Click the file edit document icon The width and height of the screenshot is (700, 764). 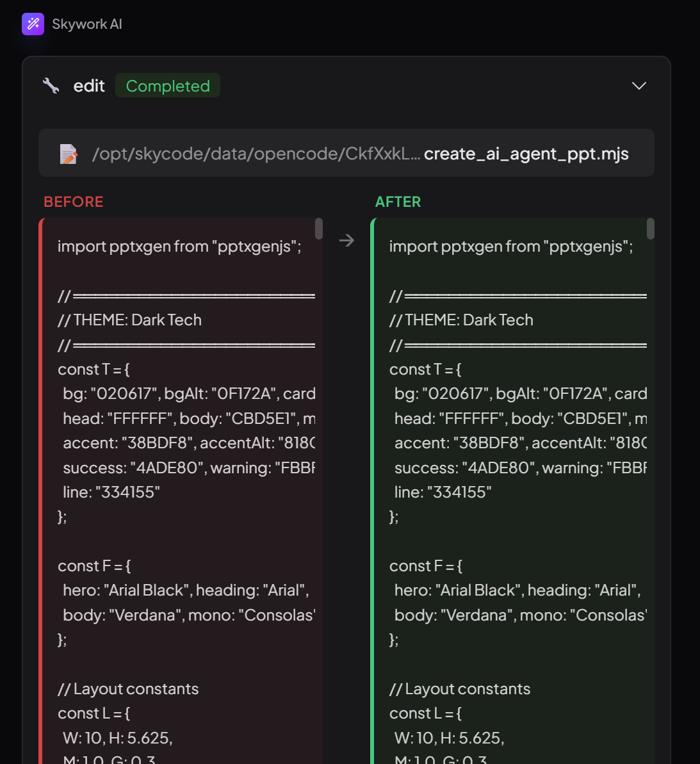coord(69,154)
